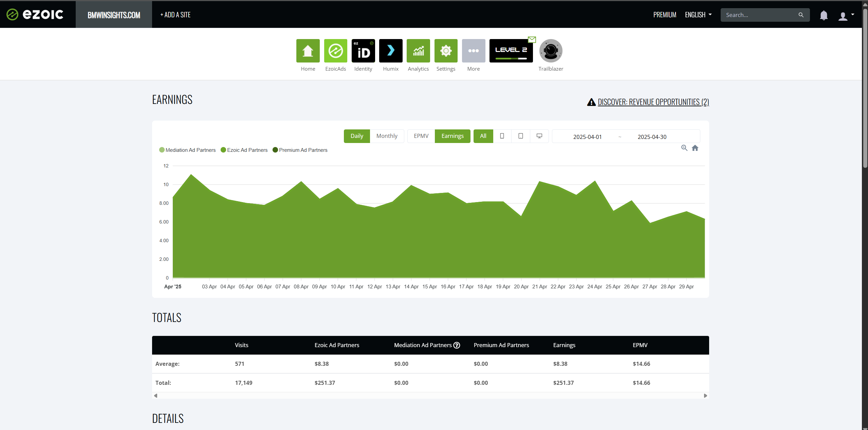Click the 24 Apr axis label
This screenshot has width=868, height=430.
[x=594, y=287]
